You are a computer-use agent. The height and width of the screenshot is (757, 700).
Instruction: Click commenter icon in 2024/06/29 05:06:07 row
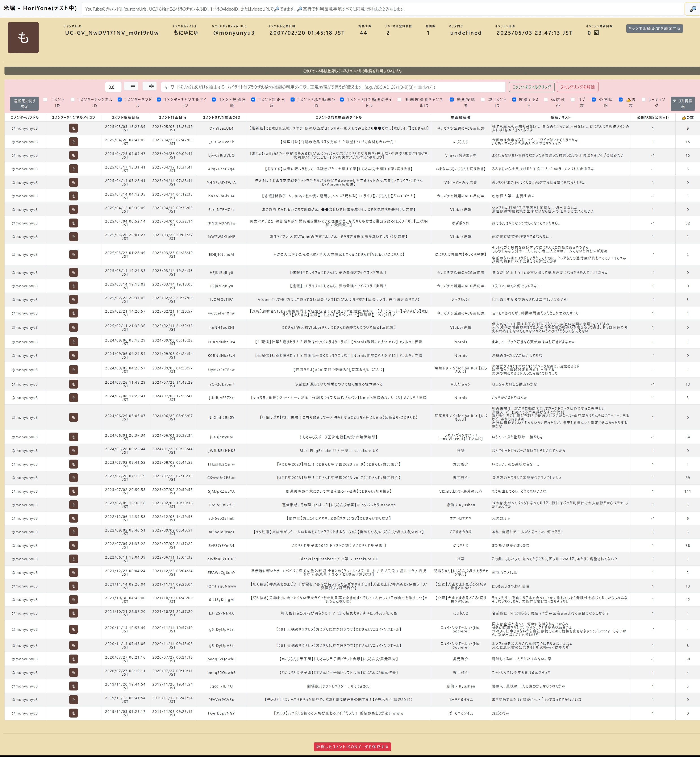(x=74, y=418)
